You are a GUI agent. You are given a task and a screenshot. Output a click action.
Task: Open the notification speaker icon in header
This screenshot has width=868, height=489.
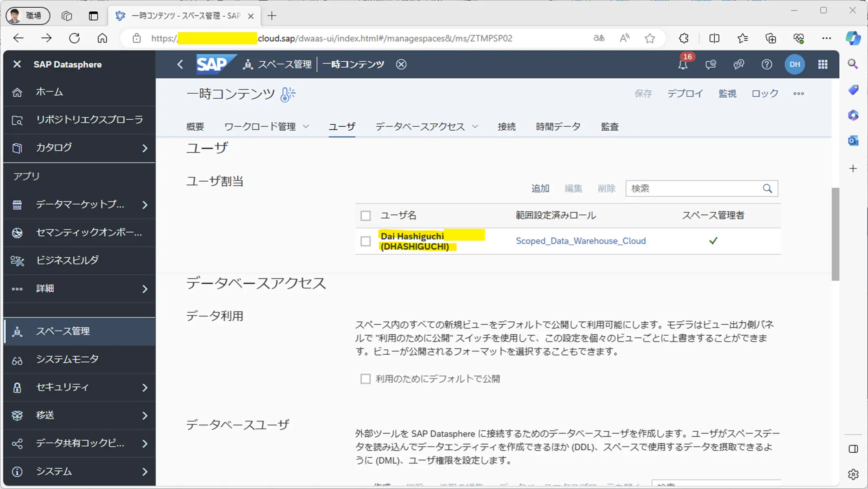click(x=739, y=64)
